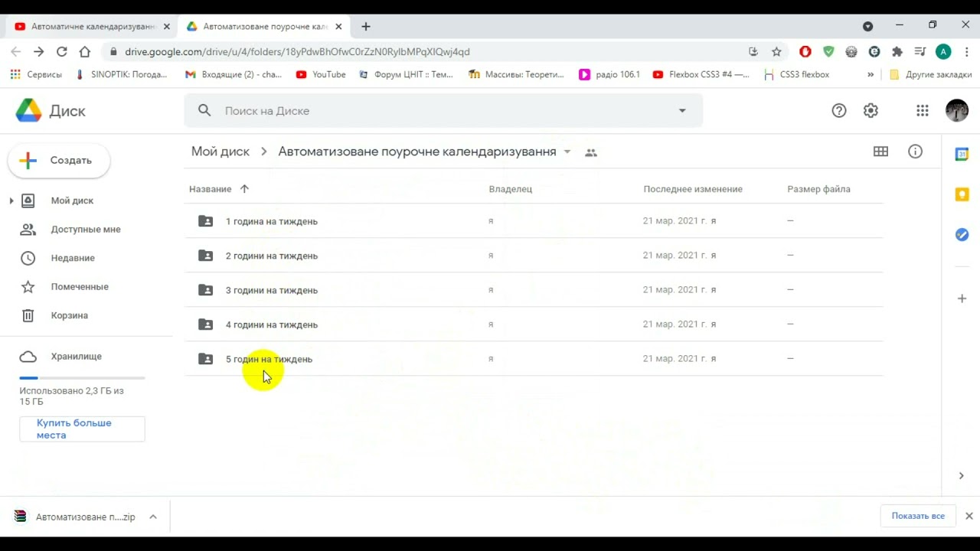Open shared-people icon next to folder title
This screenshot has height=551, width=980.
(x=590, y=152)
